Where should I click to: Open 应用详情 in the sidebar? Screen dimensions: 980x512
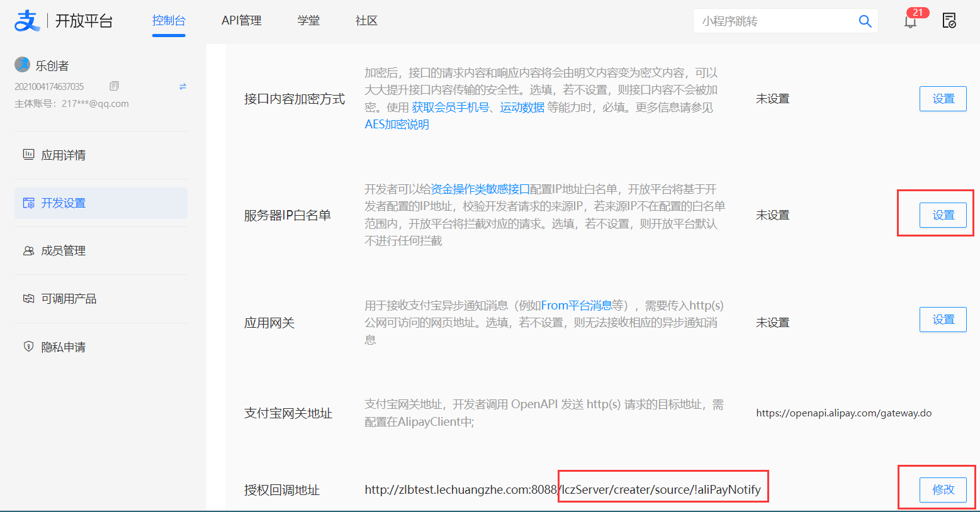pos(63,155)
